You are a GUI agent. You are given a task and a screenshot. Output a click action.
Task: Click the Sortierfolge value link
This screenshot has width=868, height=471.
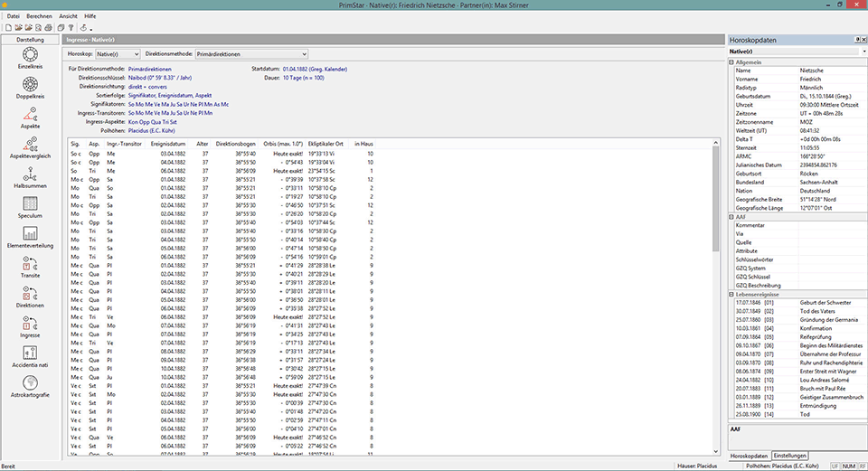tap(170, 95)
